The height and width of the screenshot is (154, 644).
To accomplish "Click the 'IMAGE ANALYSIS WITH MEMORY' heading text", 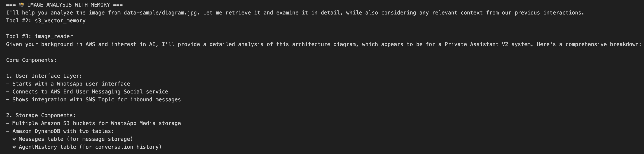I will 68,5.
